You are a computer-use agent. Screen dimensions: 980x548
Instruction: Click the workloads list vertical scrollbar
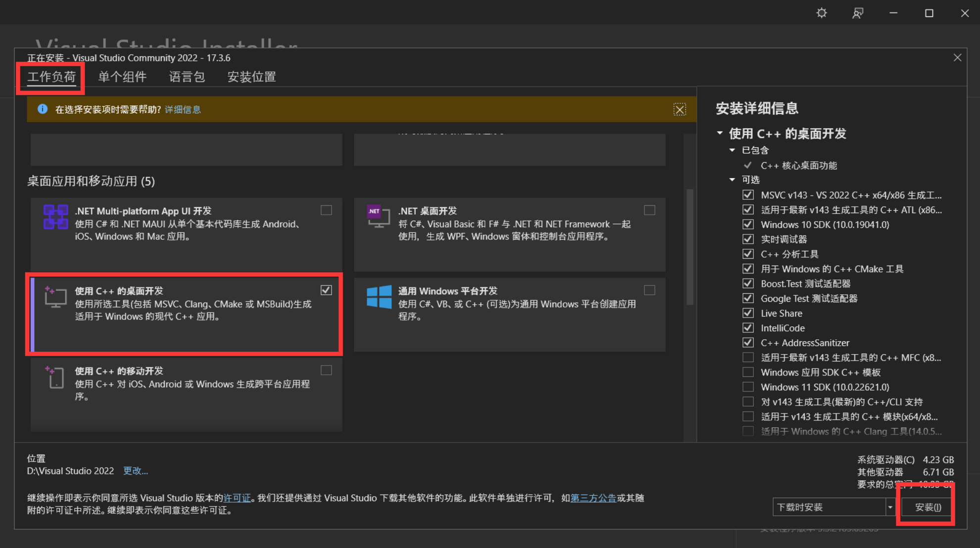click(690, 247)
